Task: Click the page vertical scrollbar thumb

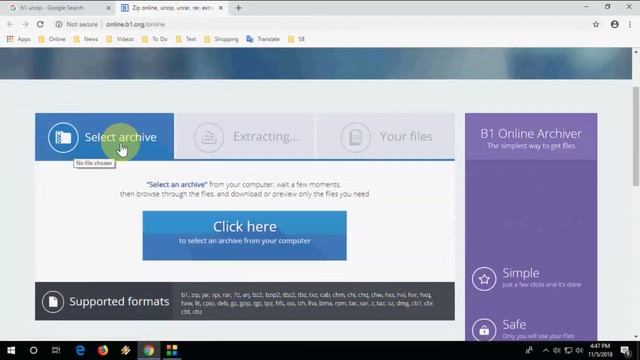Action: click(636, 136)
